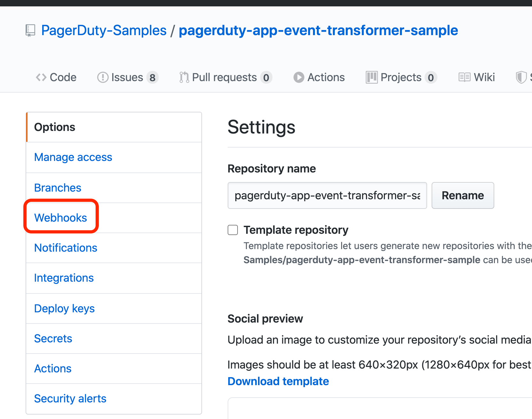Open the Wiki tab
The image size is (532, 419).
point(477,77)
